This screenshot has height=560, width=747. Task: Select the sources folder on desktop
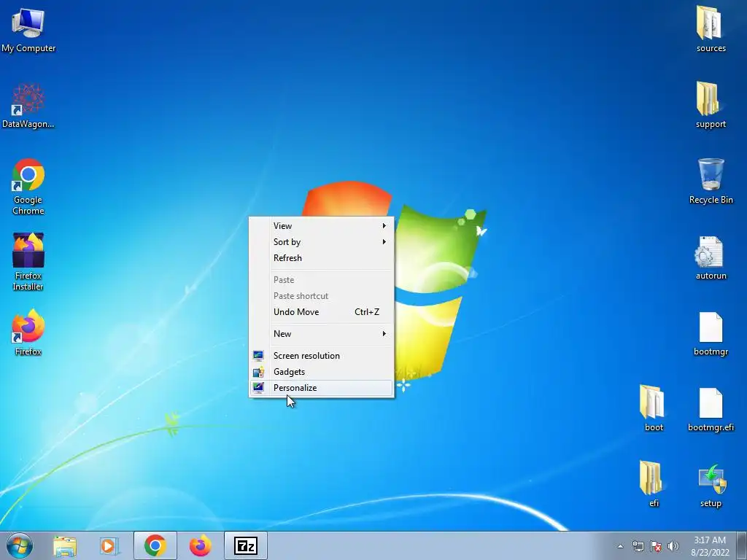[711, 29]
